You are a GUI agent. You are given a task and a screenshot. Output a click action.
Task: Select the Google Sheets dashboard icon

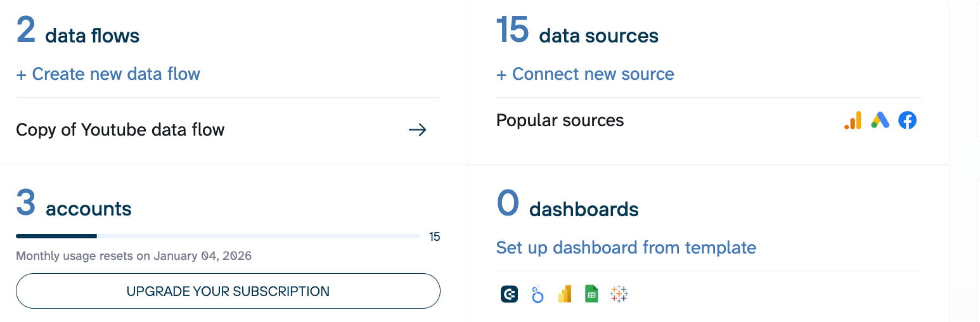(591, 294)
